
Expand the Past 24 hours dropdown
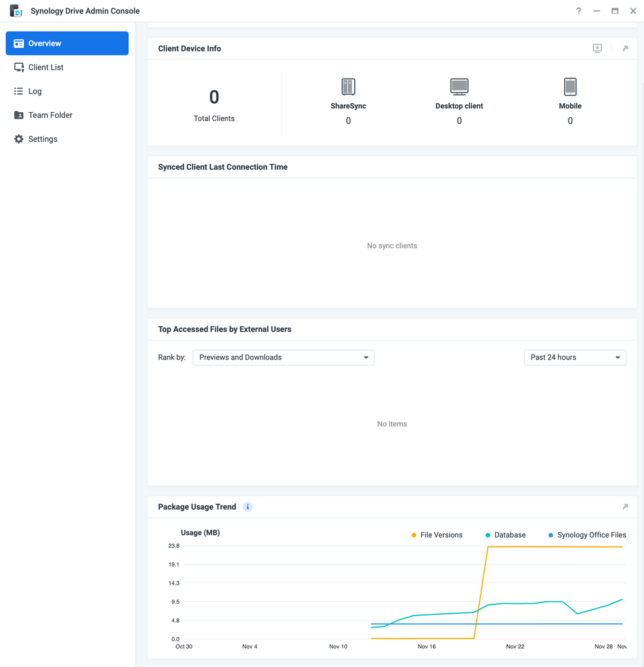tap(574, 358)
